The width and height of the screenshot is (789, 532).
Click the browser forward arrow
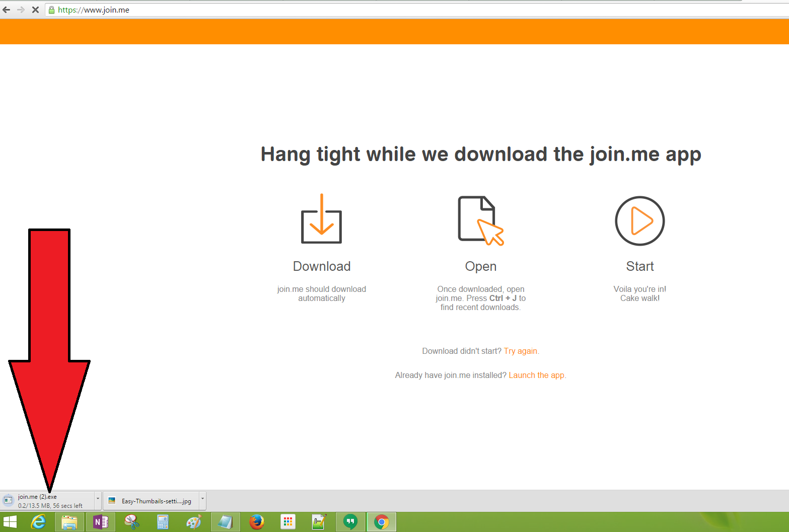[x=21, y=10]
